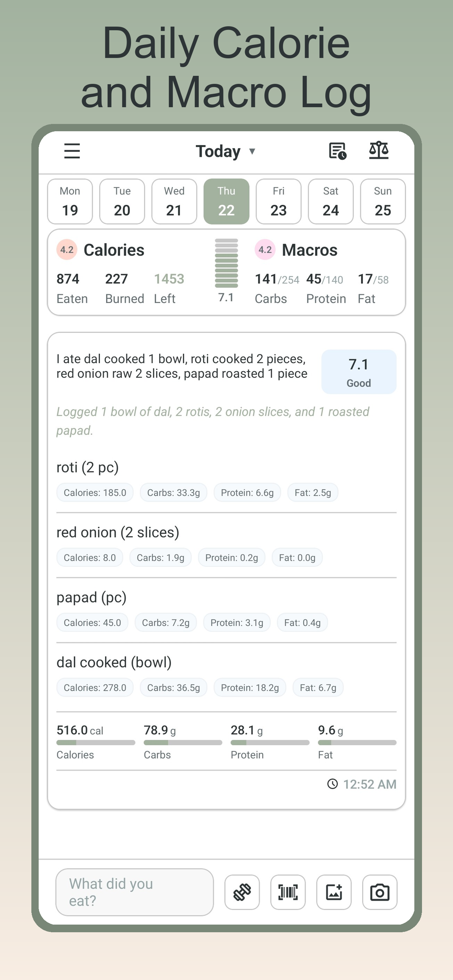Viewport: 453px width, 980px height.
Task: Expand the roti (2 pc) food entry
Action: point(87,467)
